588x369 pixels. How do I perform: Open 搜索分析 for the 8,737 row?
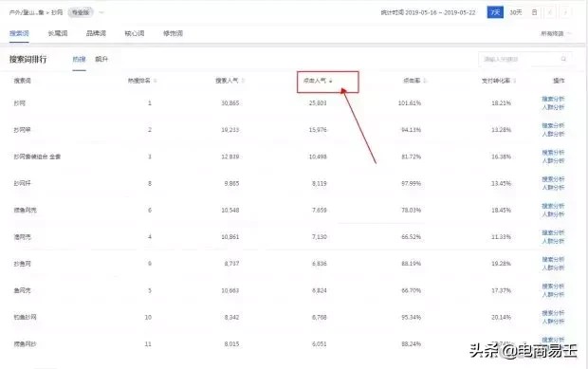(x=553, y=260)
